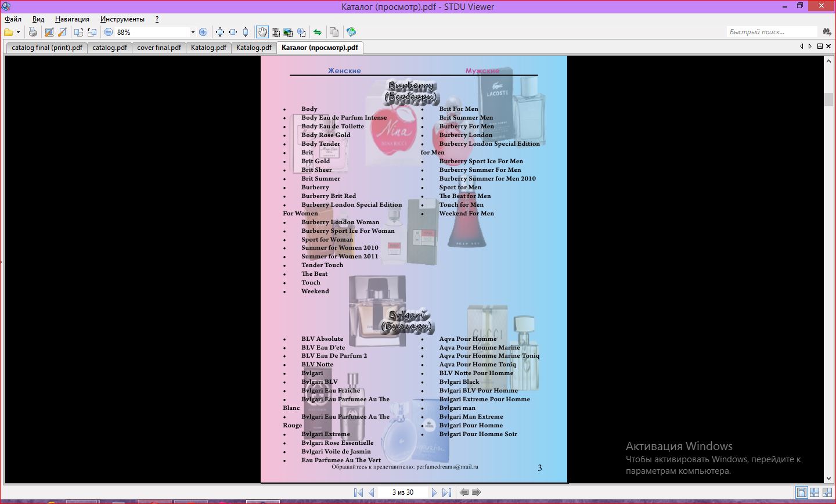Go to the next page
The image size is (836, 504).
(x=434, y=492)
